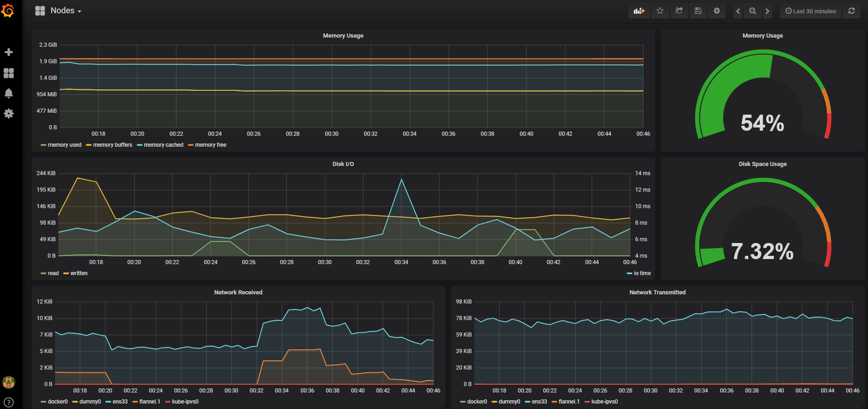Viewport: 868px width, 409px height.
Task: Open the Last 30 minutes time picker
Action: click(x=810, y=11)
